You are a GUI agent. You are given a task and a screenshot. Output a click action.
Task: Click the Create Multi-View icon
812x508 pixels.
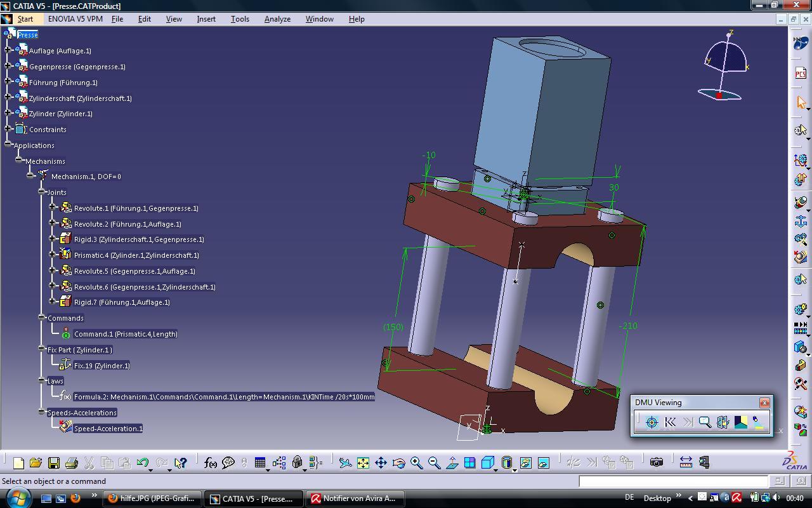[469, 463]
